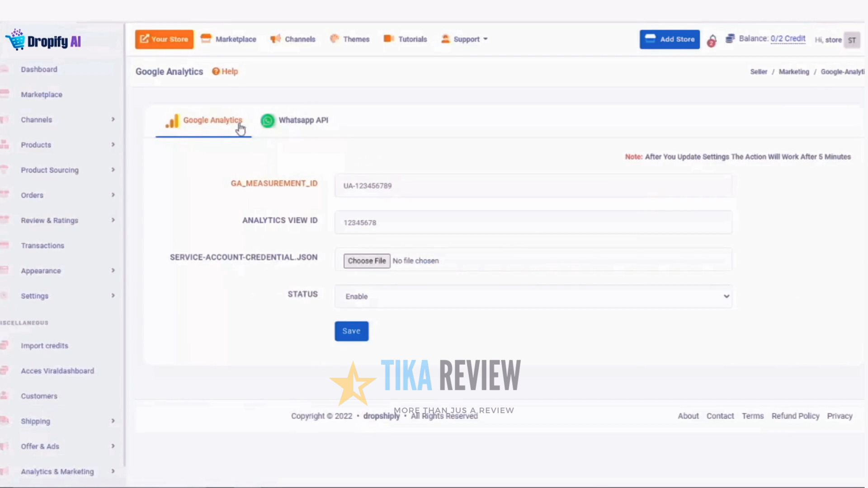
Task: Click the Help icon next to Google Analytics
Action: pos(216,71)
